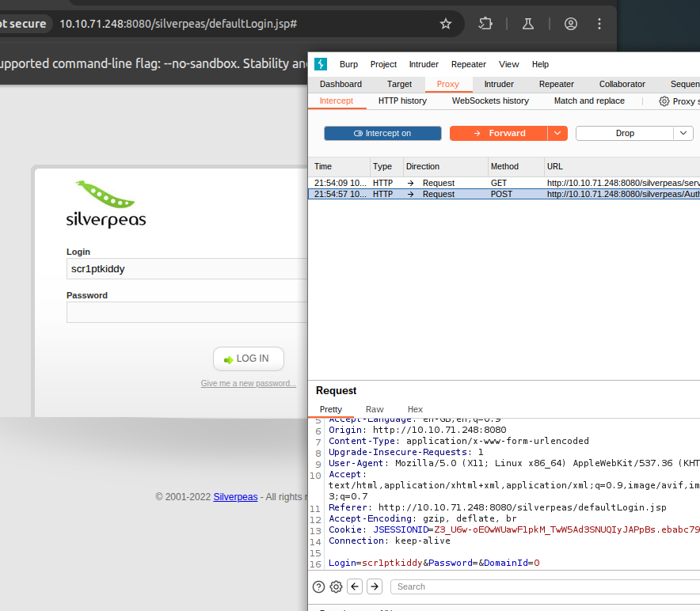
Task: Click the Silverpeas pea pod logo
Action: click(105, 194)
